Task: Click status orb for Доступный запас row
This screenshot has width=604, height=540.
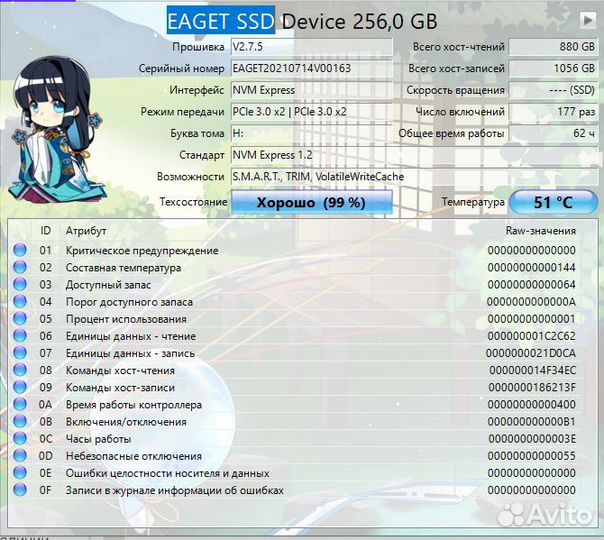Action: tap(20, 284)
